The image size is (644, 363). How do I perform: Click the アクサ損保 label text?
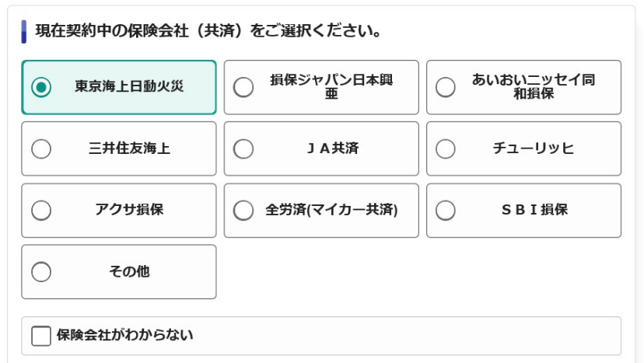click(x=129, y=210)
